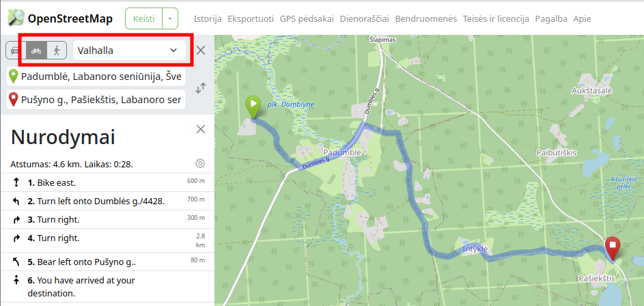This screenshot has height=306, width=644.
Task: Switch to walking directions mode
Action: point(57,51)
